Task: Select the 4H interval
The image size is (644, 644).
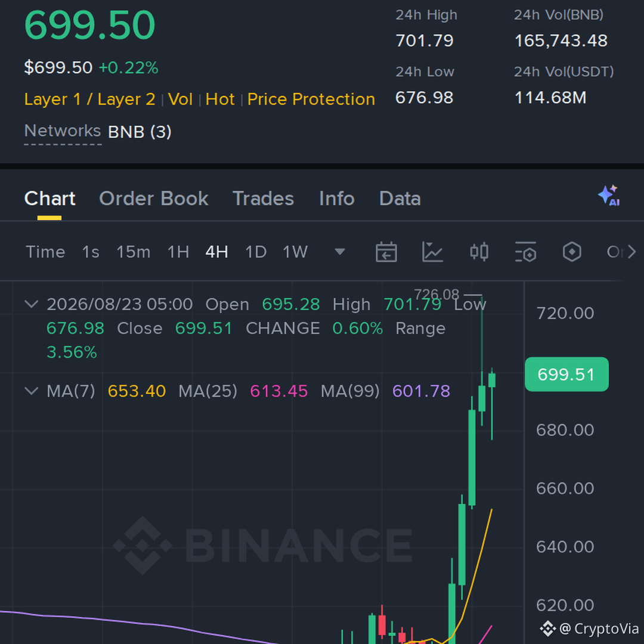Action: click(x=217, y=252)
